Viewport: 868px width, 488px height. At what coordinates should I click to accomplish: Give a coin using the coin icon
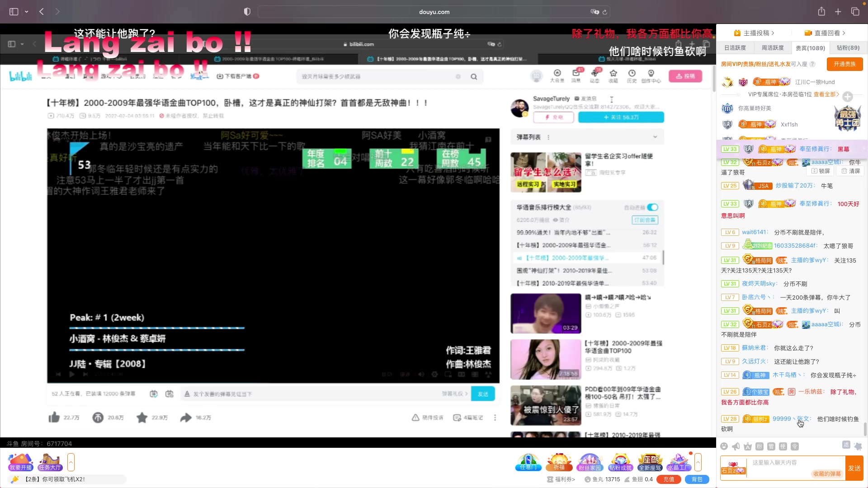[98, 418]
